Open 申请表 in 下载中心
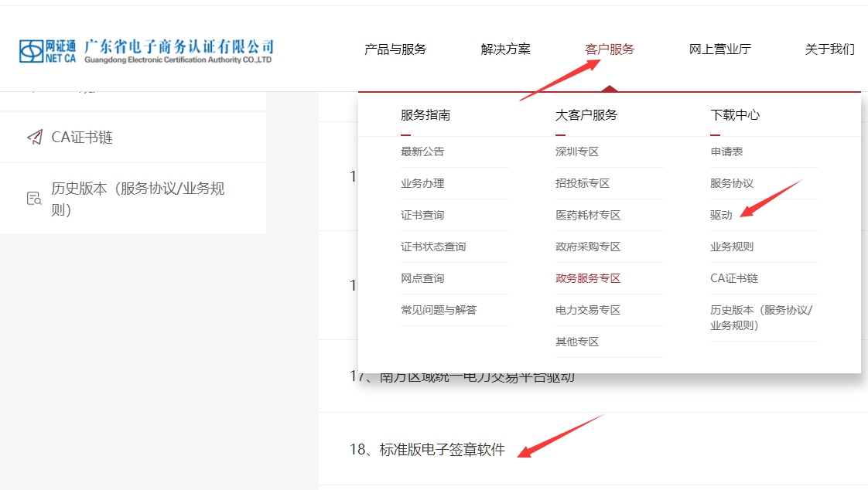This screenshot has height=490, width=868. [726, 151]
